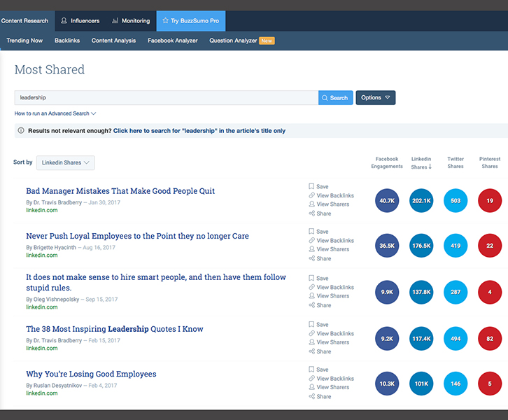Sort by Pinterest Shares column header
The image size is (508, 420).
(x=490, y=162)
